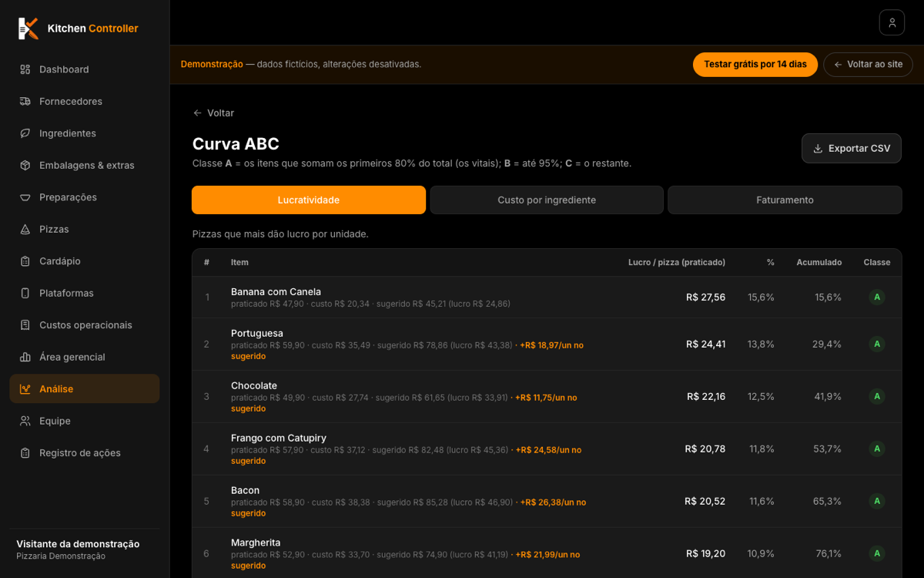This screenshot has width=924, height=578.
Task: Click the Chocolate item name
Action: coord(254,386)
